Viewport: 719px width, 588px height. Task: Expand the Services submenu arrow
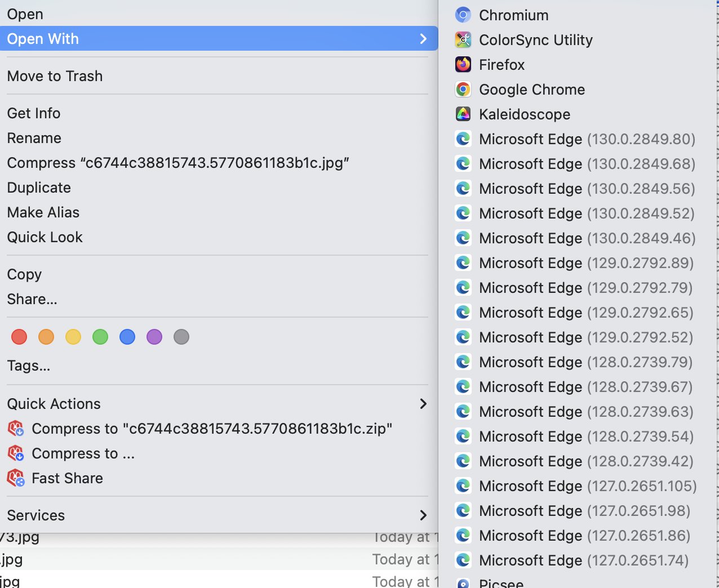[423, 515]
